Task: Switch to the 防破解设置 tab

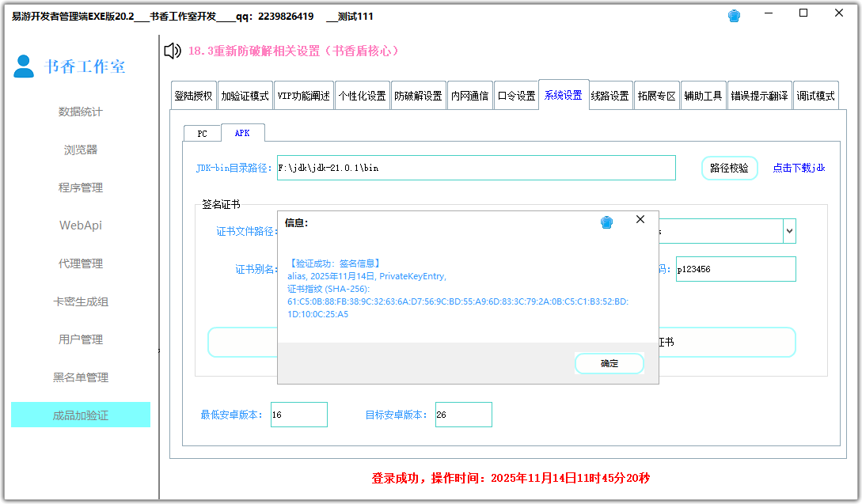Action: (419, 94)
